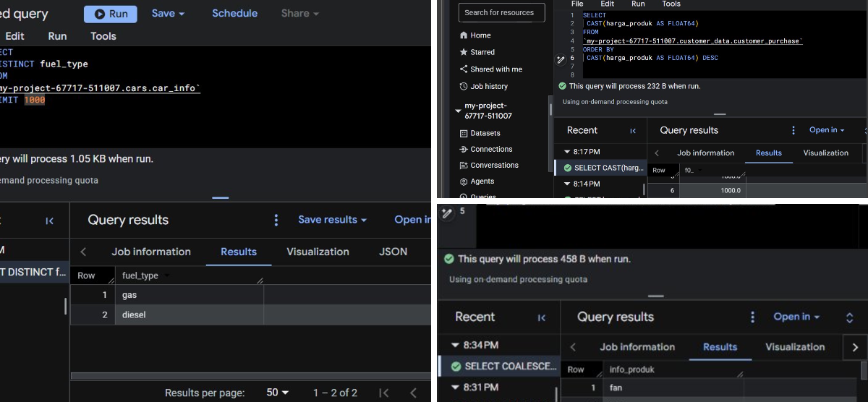868x402 pixels.
Task: Click the highlighted 1000 in LIMIT clause
Action: tap(35, 100)
